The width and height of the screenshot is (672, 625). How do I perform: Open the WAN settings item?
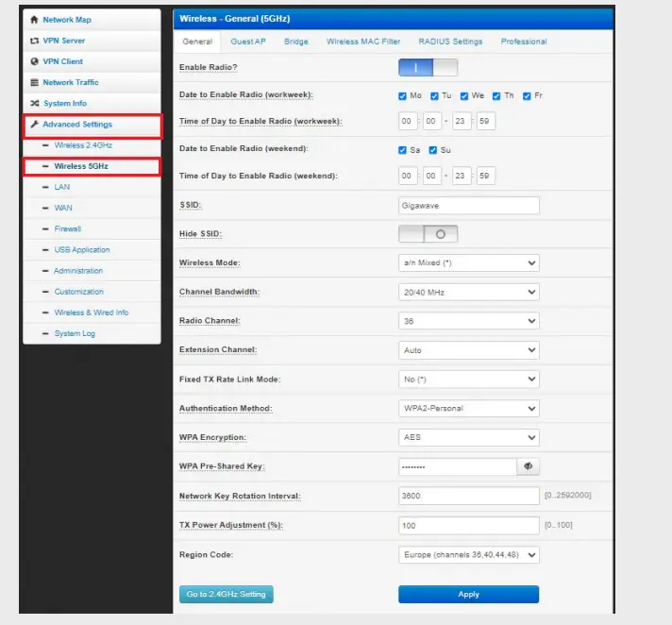click(63, 208)
